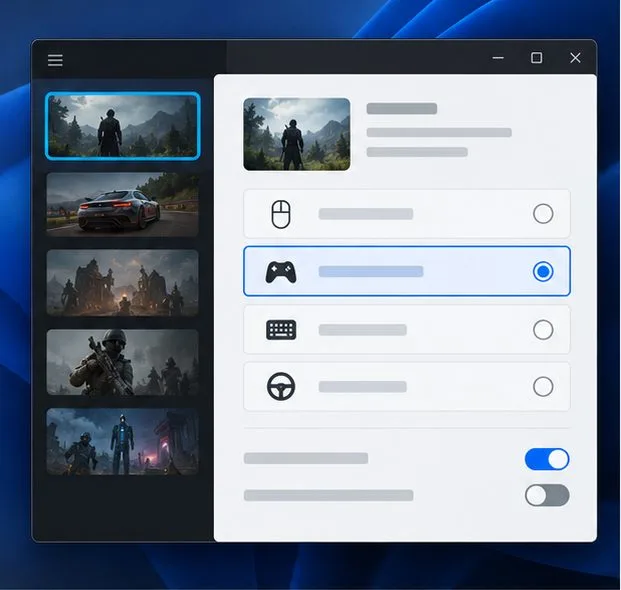
Task: Turn on the gray disabled toggle switch
Action: 547,495
